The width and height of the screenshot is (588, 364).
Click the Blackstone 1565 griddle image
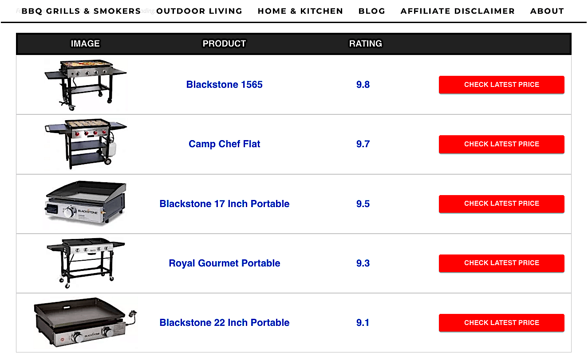[x=85, y=85]
